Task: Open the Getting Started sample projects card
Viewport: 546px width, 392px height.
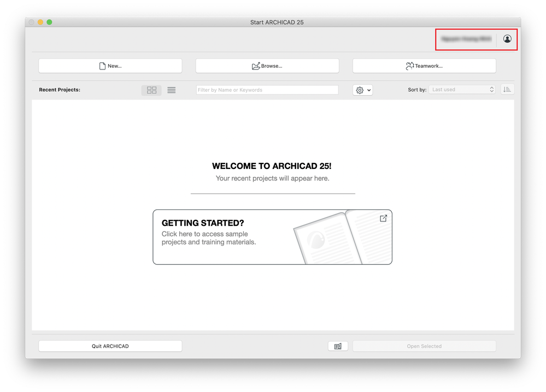Action: pyautogui.click(x=272, y=237)
